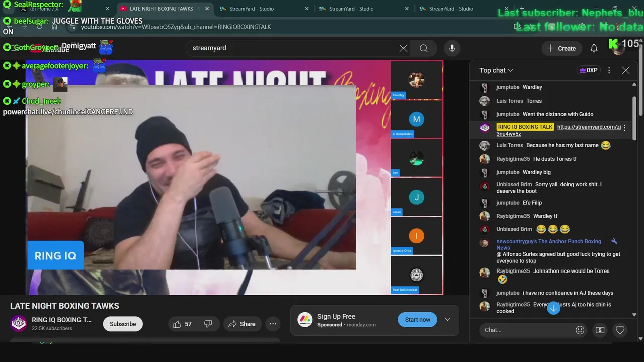Open RING IQ BOXING T... channel name

pos(61,320)
